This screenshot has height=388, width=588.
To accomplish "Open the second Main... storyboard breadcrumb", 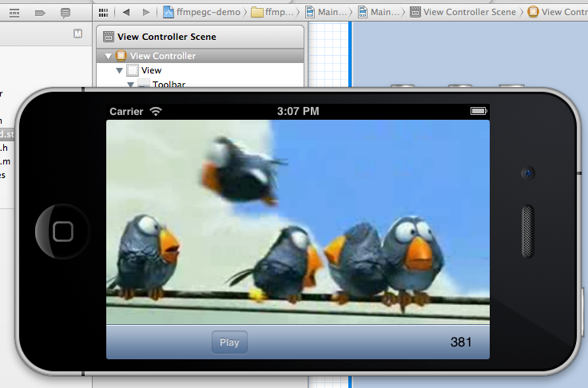I will point(379,12).
